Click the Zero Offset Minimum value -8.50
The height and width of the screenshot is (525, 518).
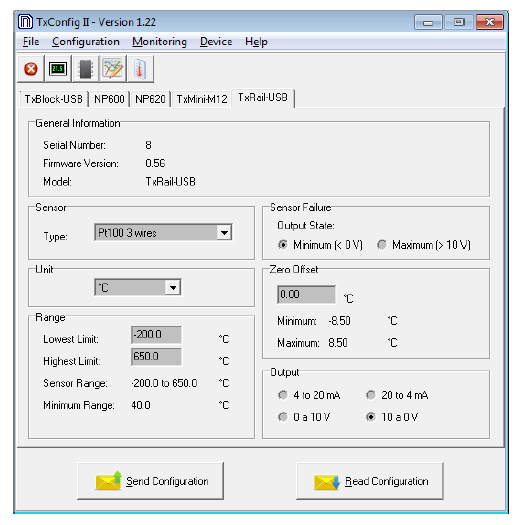(x=339, y=321)
